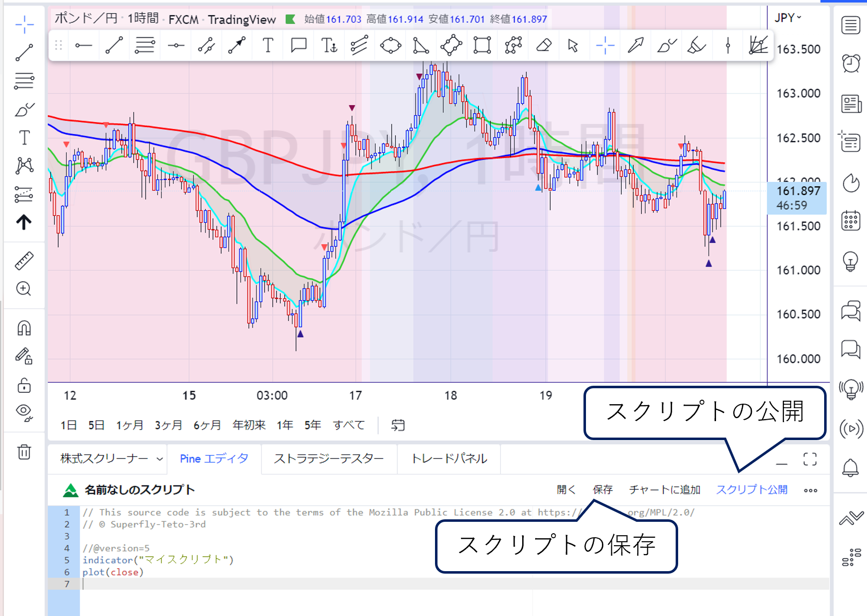The width and height of the screenshot is (867, 616).
Task: Open the watchlist panel icon
Action: pyautogui.click(x=851, y=25)
